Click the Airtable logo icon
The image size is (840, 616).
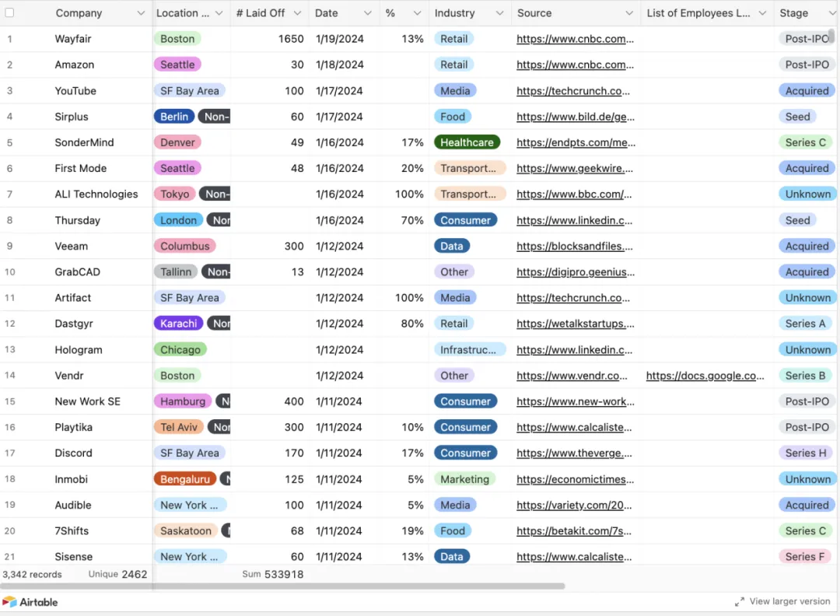click(x=9, y=602)
